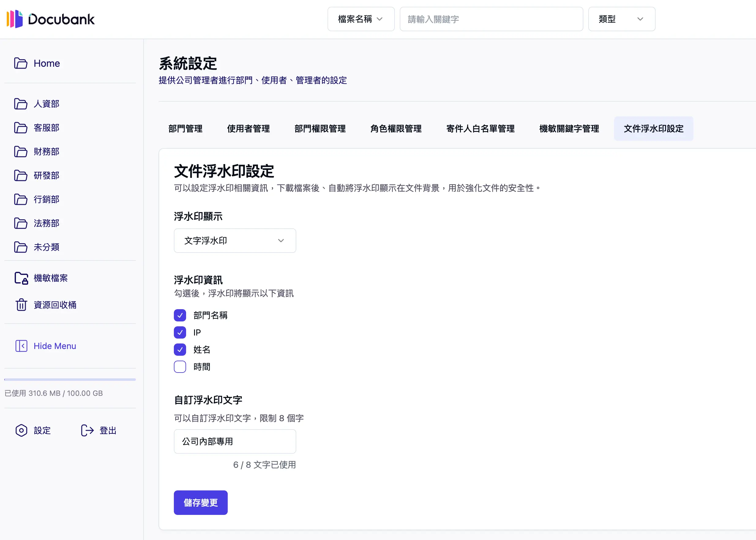Open the 機敏檔案 secure files section
This screenshot has height=540, width=756.
coord(51,278)
